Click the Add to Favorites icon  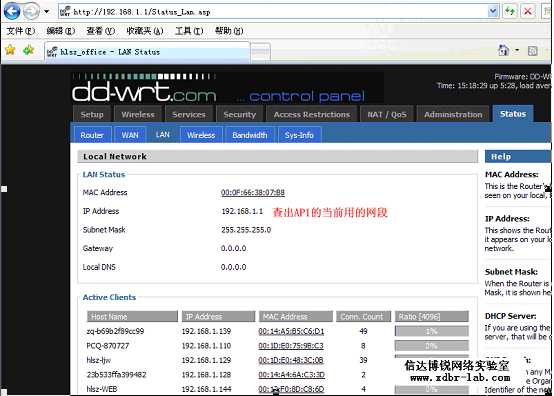coord(28,50)
